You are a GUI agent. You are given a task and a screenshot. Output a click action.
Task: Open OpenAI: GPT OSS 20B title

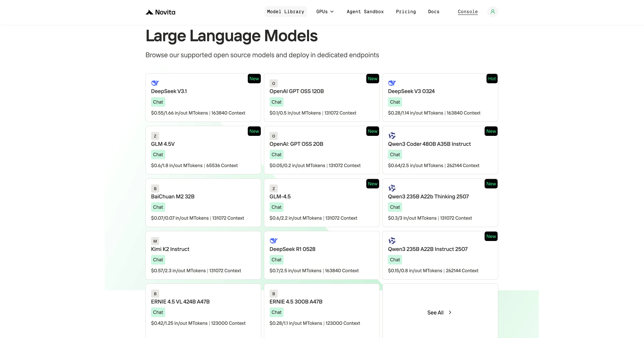pyautogui.click(x=296, y=144)
